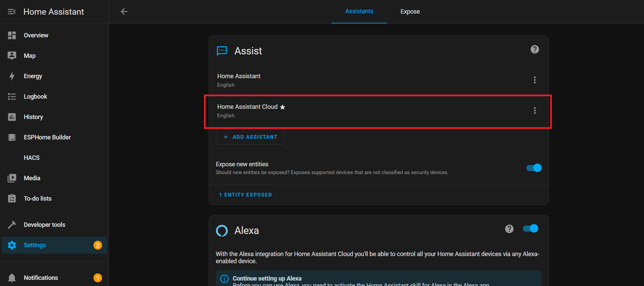This screenshot has width=644, height=286.
Task: Click the Expose new entities label
Action: [x=242, y=164]
